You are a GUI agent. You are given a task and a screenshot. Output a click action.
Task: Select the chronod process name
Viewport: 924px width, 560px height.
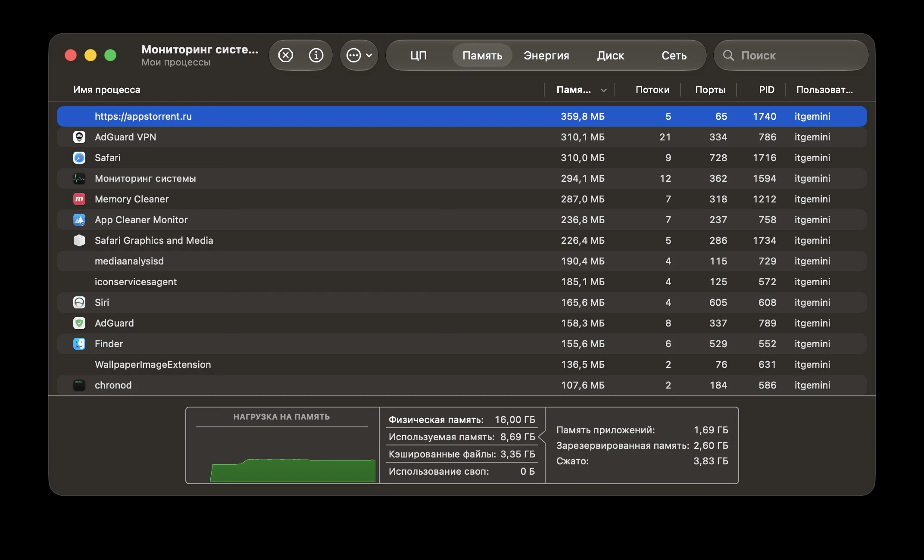[x=113, y=385]
